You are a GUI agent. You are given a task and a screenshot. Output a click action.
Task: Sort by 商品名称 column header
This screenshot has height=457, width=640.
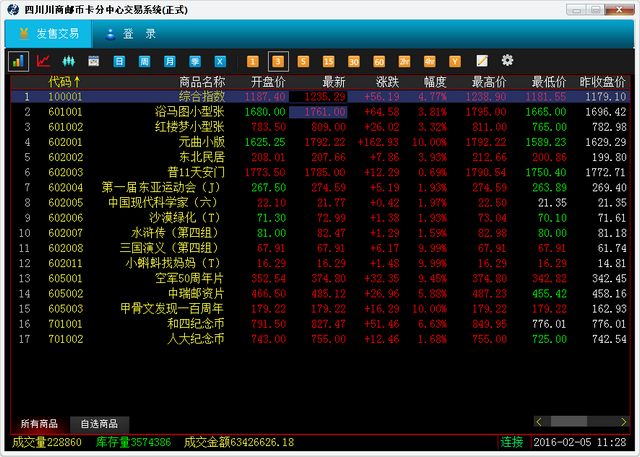[x=202, y=82]
